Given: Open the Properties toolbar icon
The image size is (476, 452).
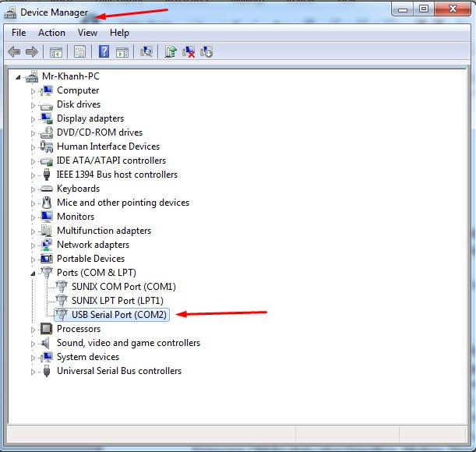Looking at the screenshot, I should (79, 52).
